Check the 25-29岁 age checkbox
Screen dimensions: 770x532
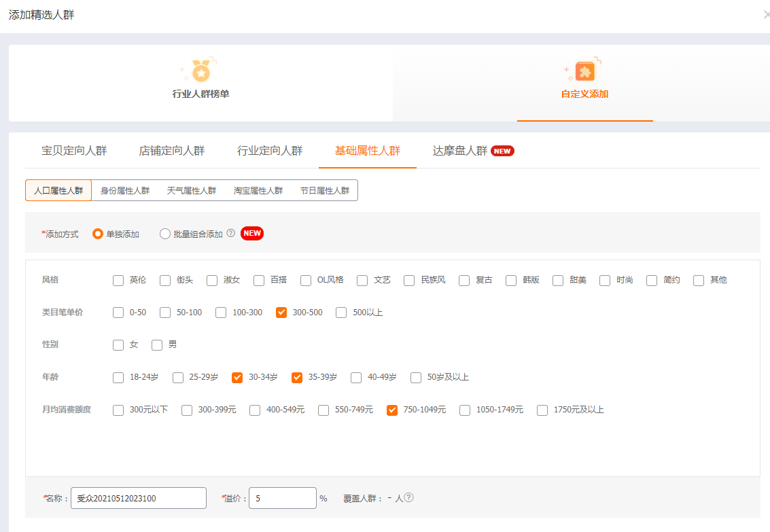click(178, 377)
